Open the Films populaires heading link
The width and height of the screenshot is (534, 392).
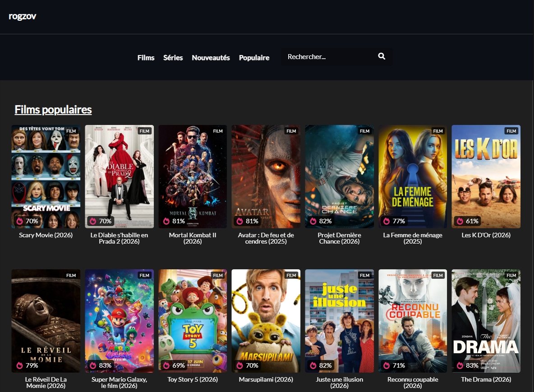point(53,110)
